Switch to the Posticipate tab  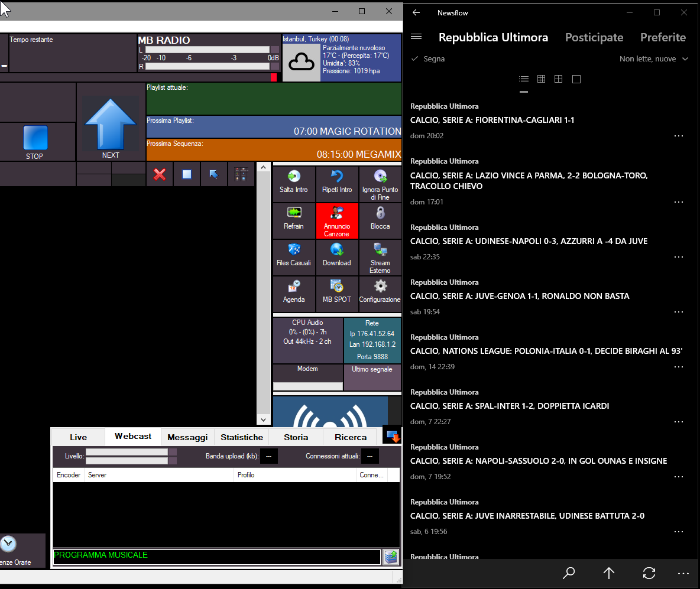594,37
